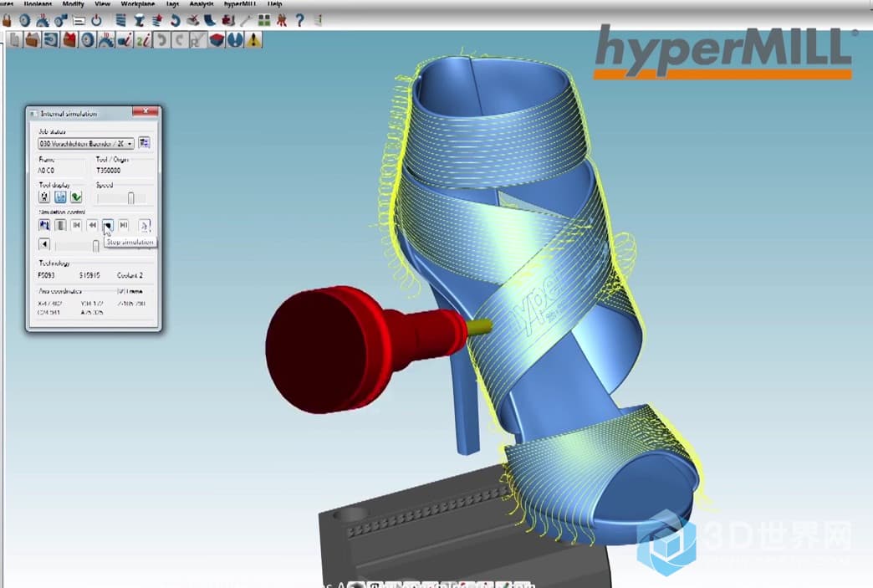Viewport: 873px width, 588px height.
Task: Rewind the simulation backward
Action: pyautogui.click(x=92, y=225)
